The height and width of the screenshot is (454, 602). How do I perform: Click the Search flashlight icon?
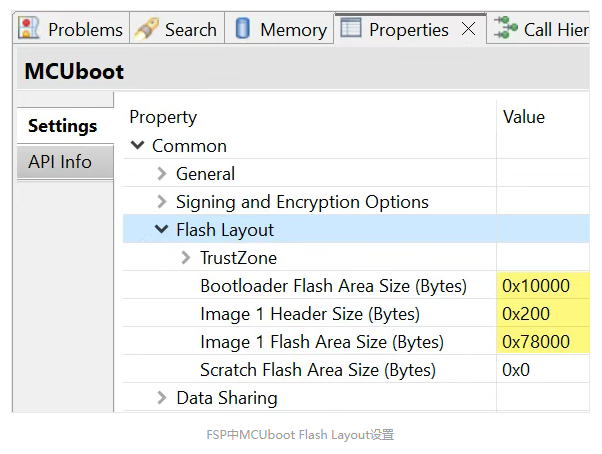pos(146,29)
